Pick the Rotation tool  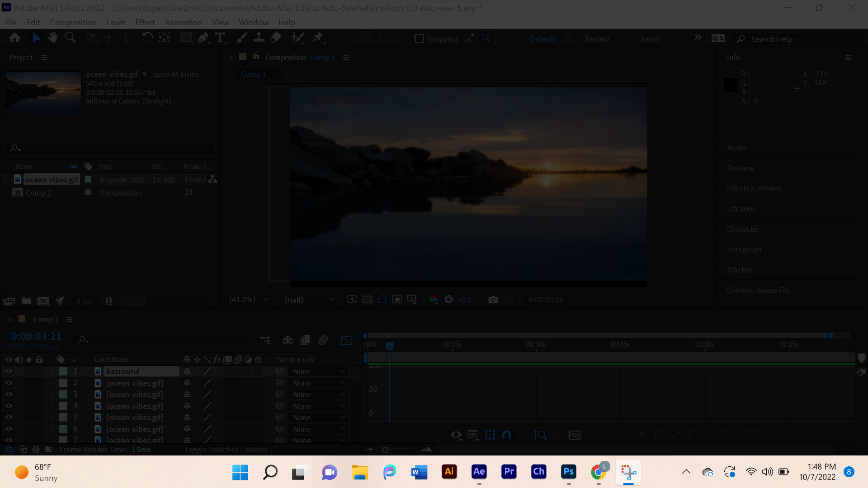[147, 38]
